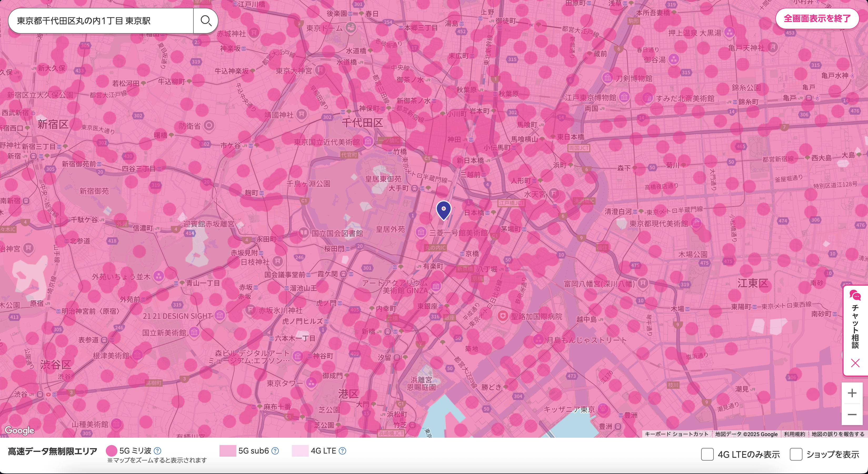Click 全画面表示を終了 button
This screenshot has height=474, width=868.
pos(817,18)
